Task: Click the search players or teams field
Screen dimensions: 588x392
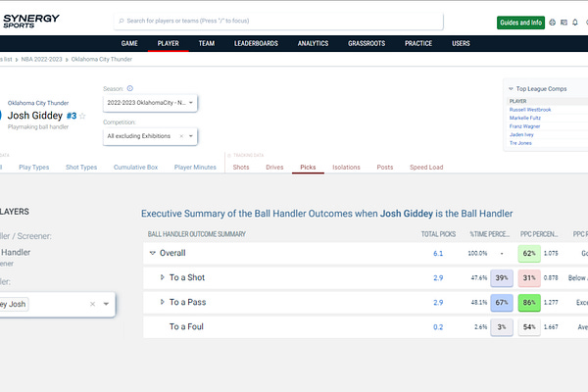Action: (x=278, y=21)
